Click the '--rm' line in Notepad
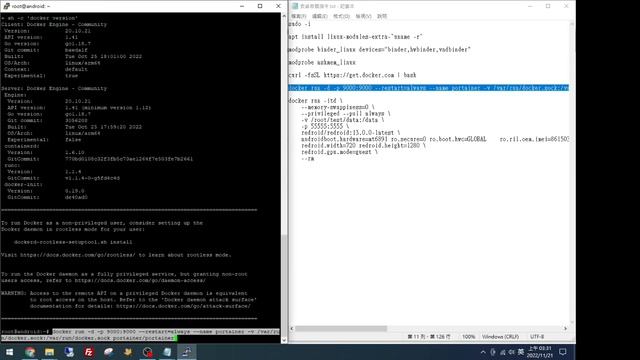Image resolution: width=640 pixels, height=360 pixels. [x=308, y=158]
